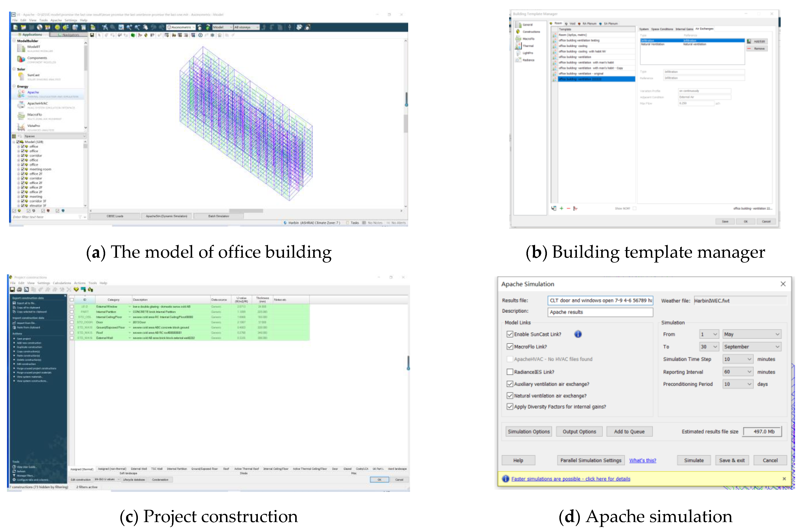Image resolution: width=802 pixels, height=532 pixels.
Task: Click the red remove template minus icon
Action: point(568,208)
